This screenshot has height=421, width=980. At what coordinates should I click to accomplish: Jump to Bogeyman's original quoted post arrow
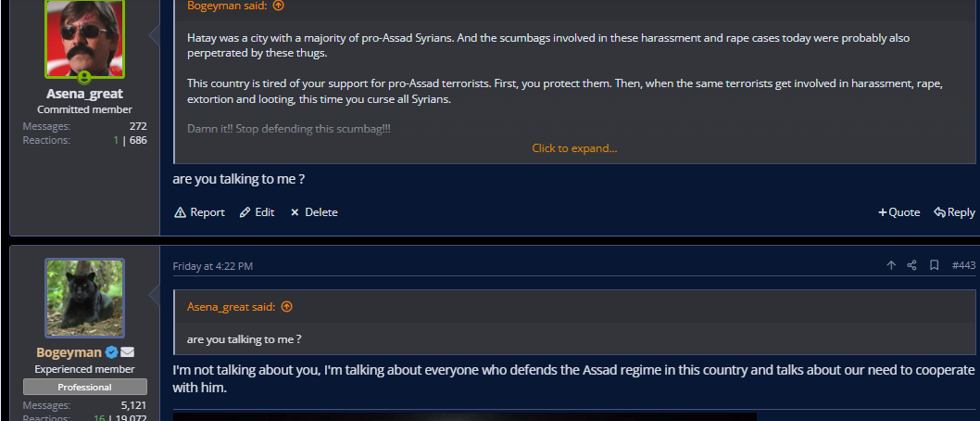pos(279,6)
